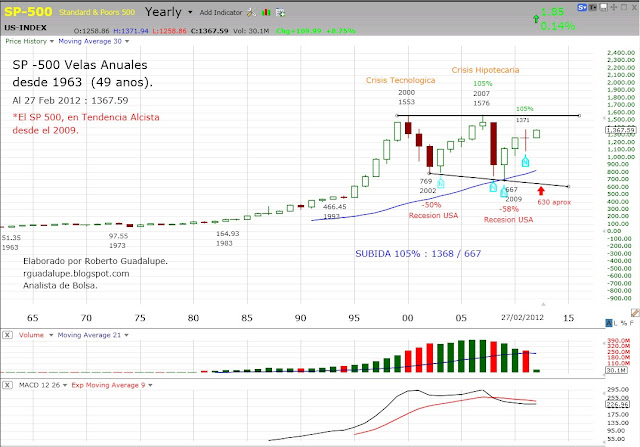
Task: Click the gray triangle marker above 27/02/2012
Action: (543, 304)
